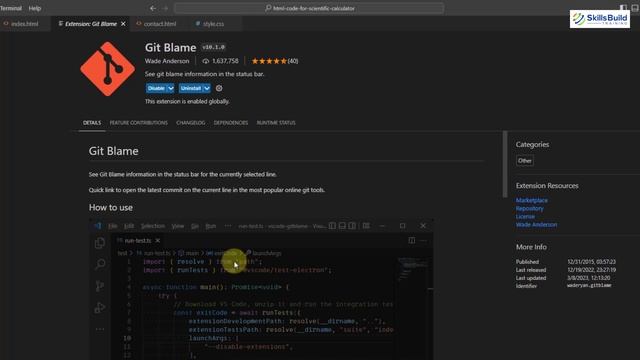Click Run and Debug icon in preview image

tap(100, 307)
